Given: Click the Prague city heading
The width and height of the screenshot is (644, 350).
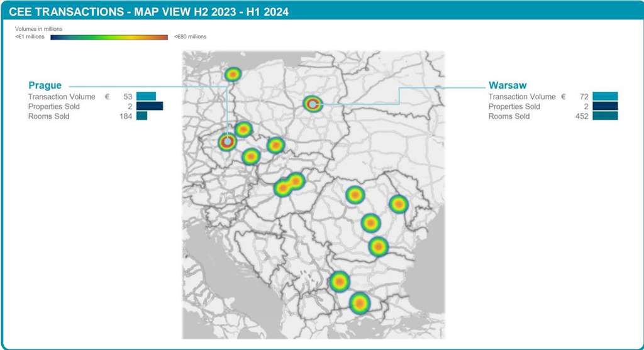Looking at the screenshot, I should [x=45, y=85].
